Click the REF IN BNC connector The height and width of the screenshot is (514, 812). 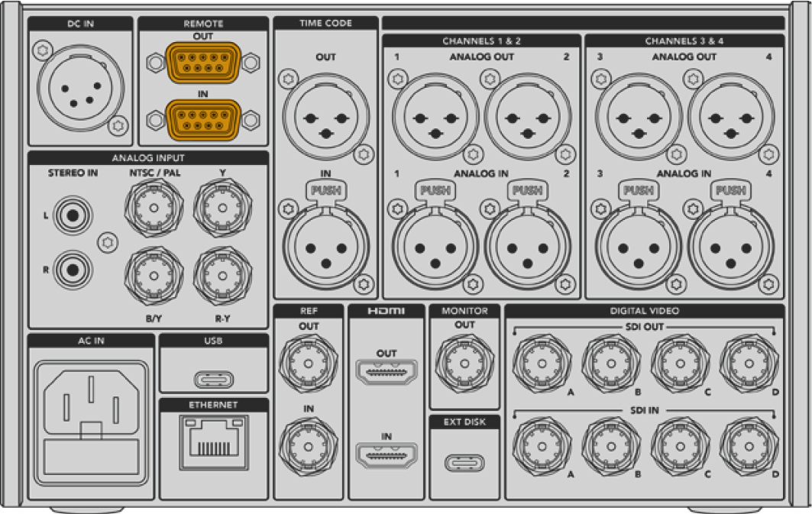point(309,446)
